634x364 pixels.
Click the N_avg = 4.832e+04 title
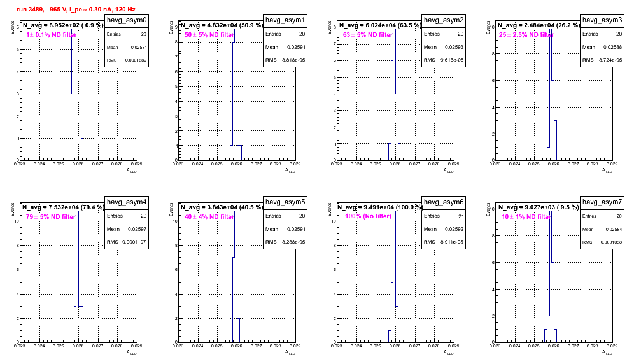[222, 25]
